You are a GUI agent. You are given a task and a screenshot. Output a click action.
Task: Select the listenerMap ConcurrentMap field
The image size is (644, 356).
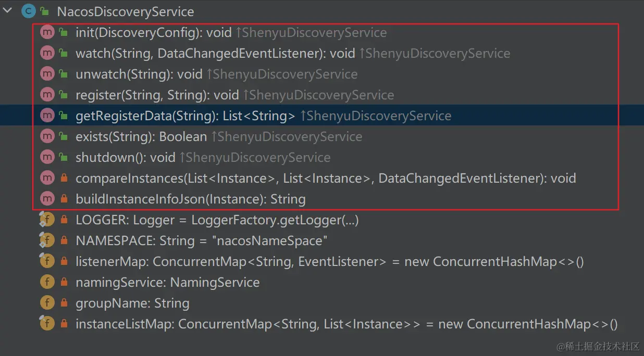pyautogui.click(x=330, y=261)
